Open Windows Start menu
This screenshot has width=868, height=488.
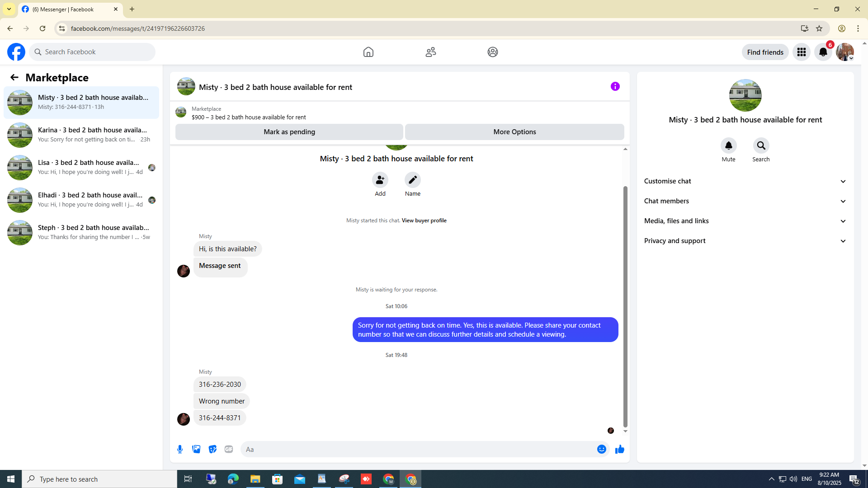click(x=11, y=479)
